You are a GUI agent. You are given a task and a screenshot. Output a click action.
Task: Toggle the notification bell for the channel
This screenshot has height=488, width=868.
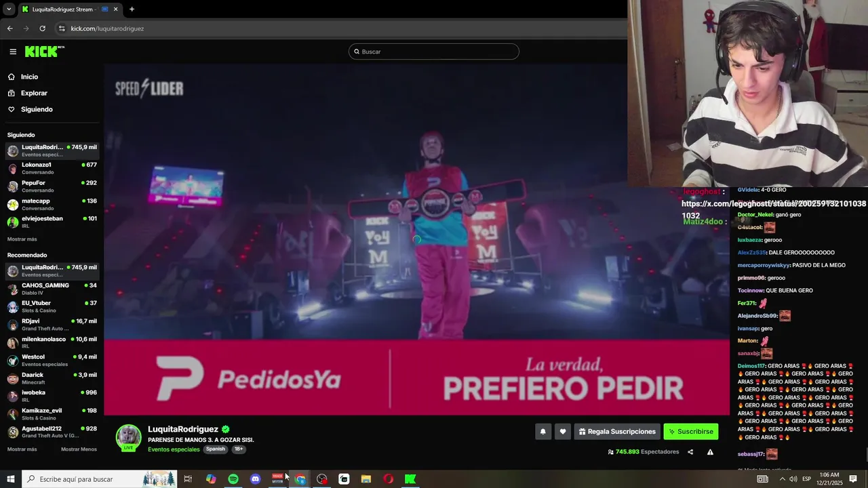point(542,431)
